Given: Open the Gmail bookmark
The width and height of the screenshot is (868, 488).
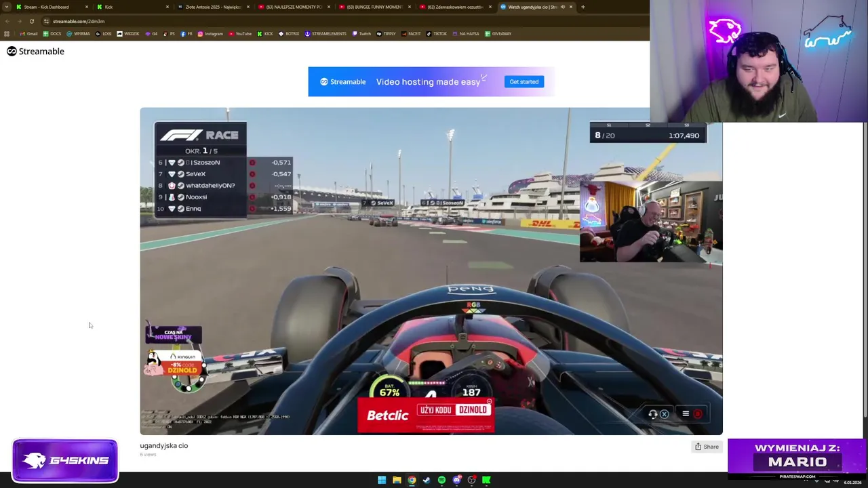Looking at the screenshot, I should (x=29, y=33).
